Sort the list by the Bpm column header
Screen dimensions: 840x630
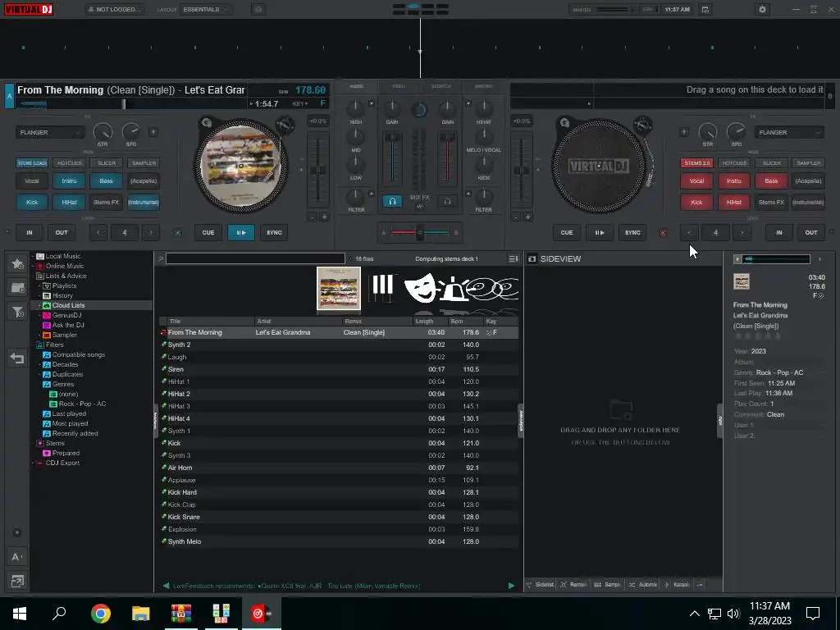click(465, 321)
